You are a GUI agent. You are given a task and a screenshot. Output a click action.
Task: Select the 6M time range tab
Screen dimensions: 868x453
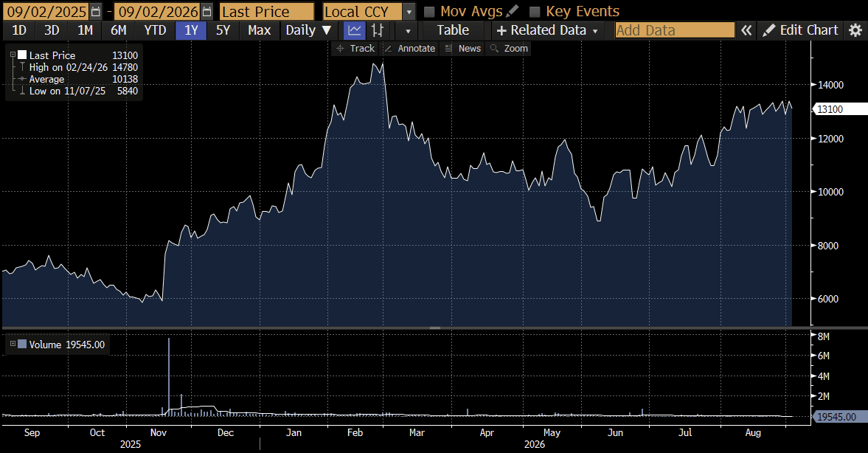(x=119, y=30)
